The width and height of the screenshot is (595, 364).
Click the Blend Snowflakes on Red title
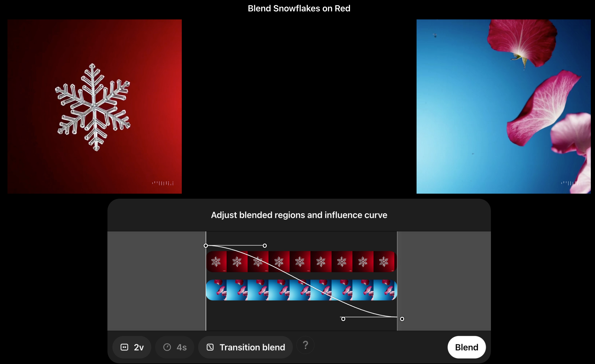[x=299, y=8]
